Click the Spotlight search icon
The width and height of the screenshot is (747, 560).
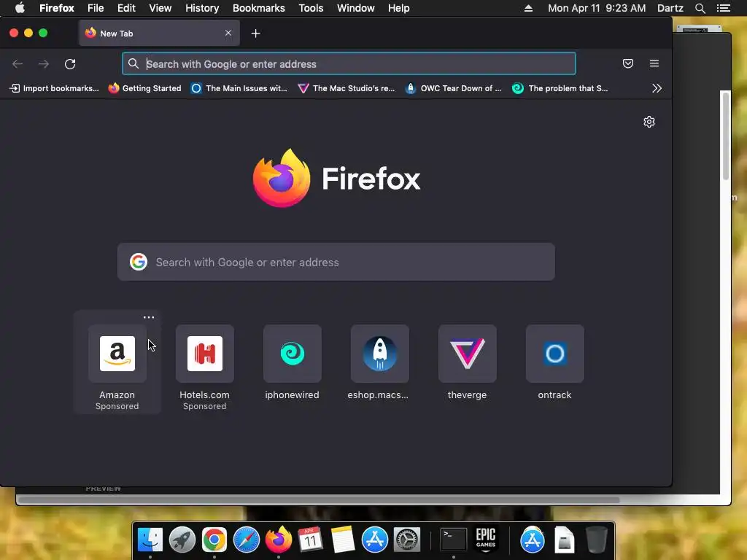coord(700,8)
